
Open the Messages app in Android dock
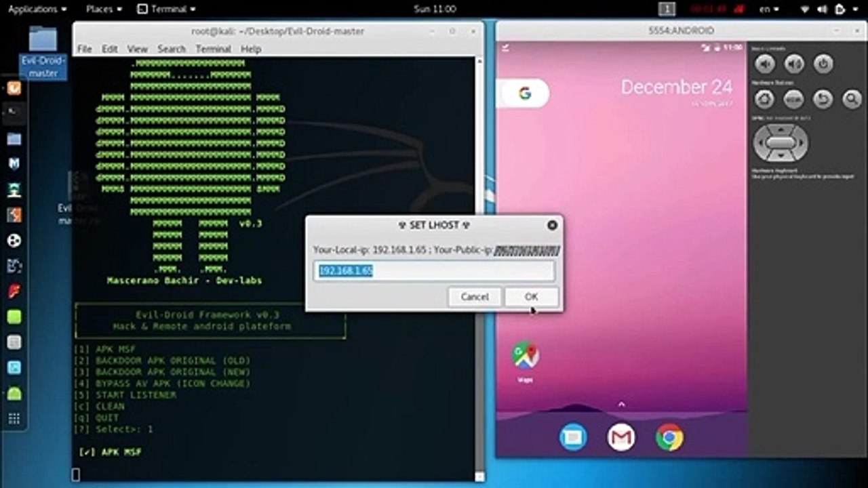[573, 437]
